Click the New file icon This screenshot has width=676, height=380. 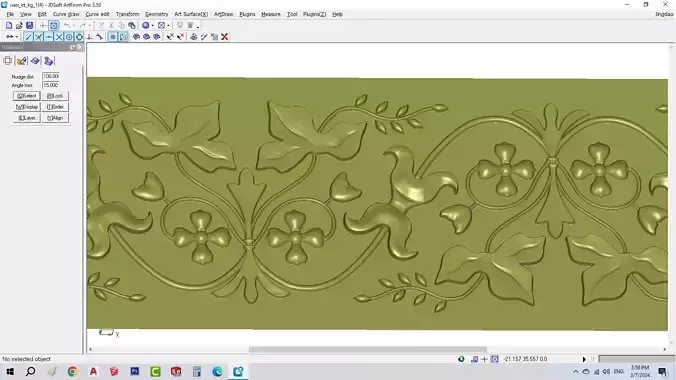(9, 25)
